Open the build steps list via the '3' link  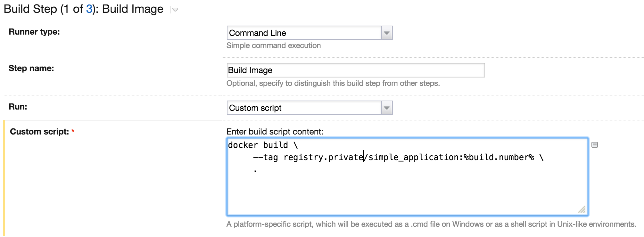click(89, 9)
